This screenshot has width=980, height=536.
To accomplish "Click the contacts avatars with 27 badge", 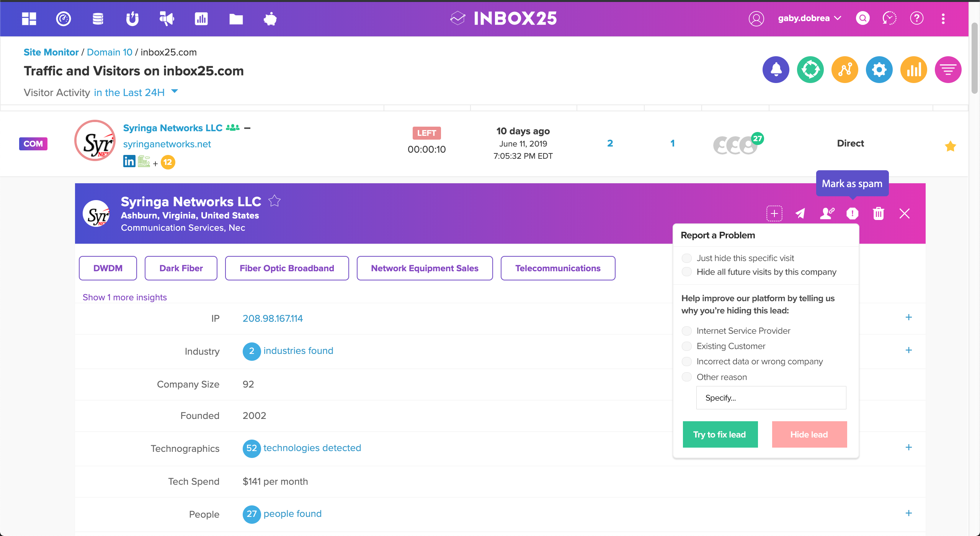I will click(x=738, y=144).
